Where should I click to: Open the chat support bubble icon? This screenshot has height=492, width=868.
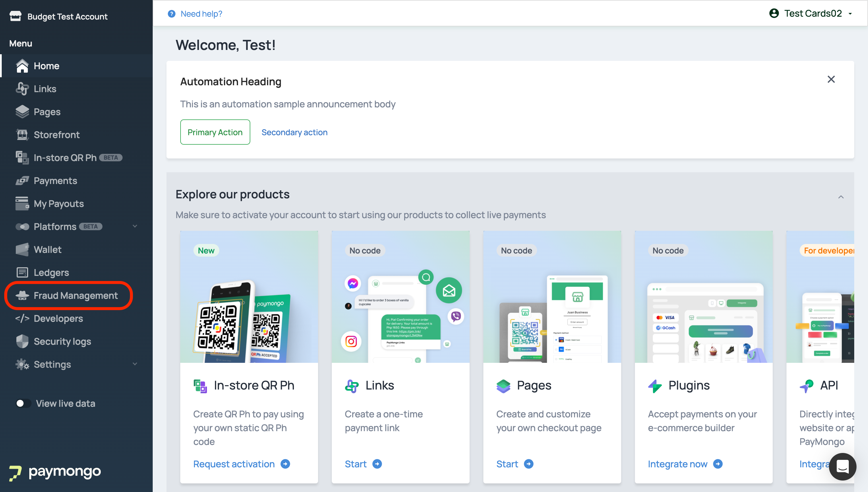pyautogui.click(x=842, y=467)
